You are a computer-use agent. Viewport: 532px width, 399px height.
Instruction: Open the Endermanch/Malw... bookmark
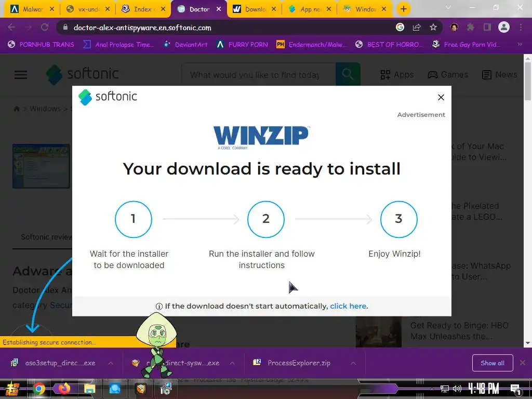(x=312, y=45)
